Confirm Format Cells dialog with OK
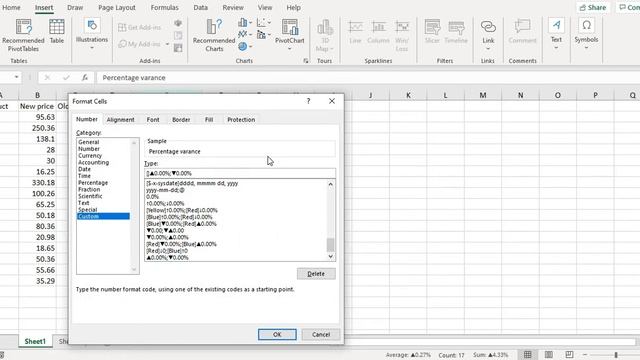The width and height of the screenshot is (640, 360). click(x=277, y=334)
